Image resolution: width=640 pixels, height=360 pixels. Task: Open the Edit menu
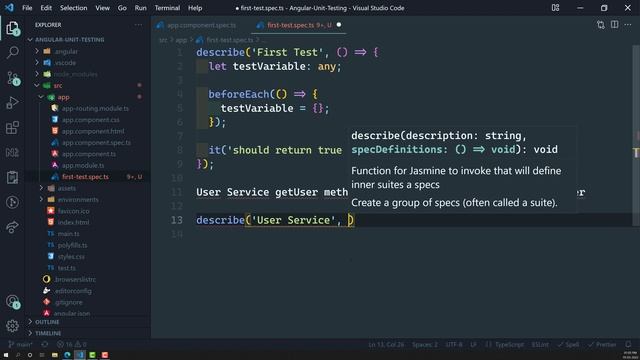pos(46,8)
